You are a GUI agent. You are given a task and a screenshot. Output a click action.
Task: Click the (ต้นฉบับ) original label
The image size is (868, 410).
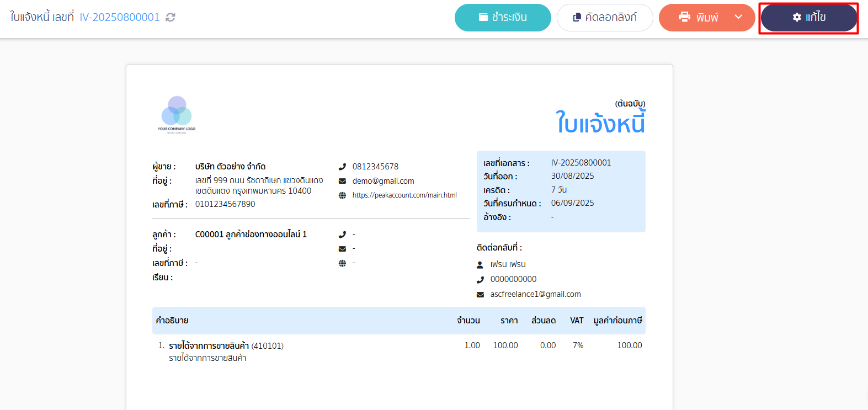(x=630, y=104)
